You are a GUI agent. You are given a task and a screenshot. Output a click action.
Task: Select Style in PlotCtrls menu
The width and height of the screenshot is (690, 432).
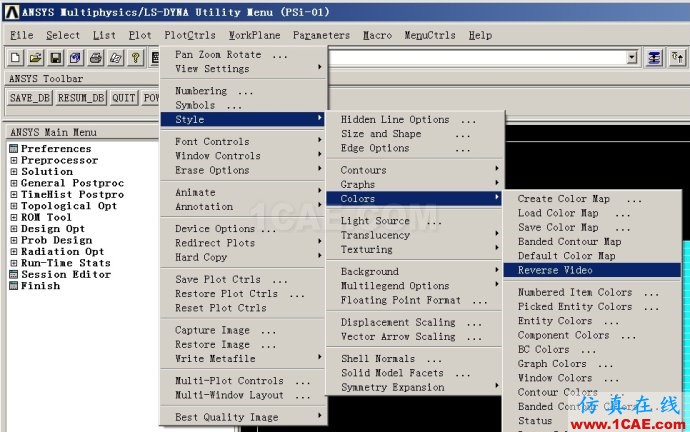(x=243, y=119)
